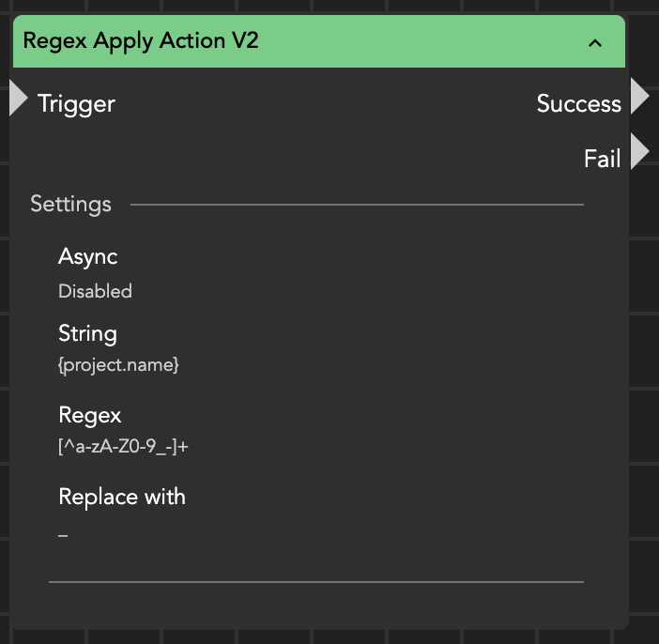Toggle the Async Disabled value
Image resolution: width=659 pixels, height=644 pixels.
point(95,291)
